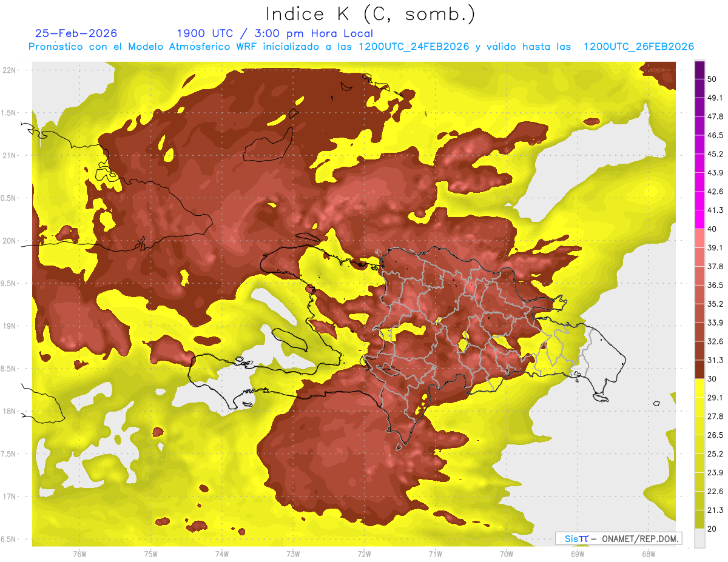Click the "73W" longitude label

(x=293, y=554)
